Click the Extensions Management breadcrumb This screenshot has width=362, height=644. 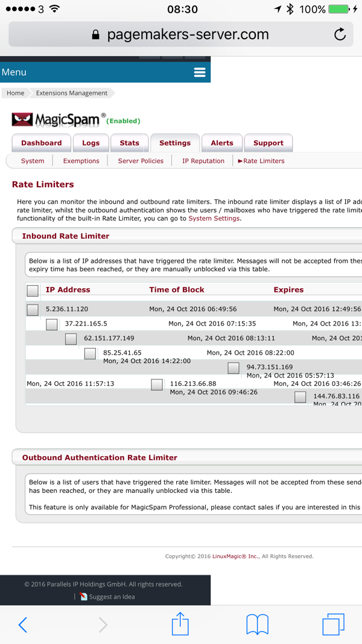[71, 93]
